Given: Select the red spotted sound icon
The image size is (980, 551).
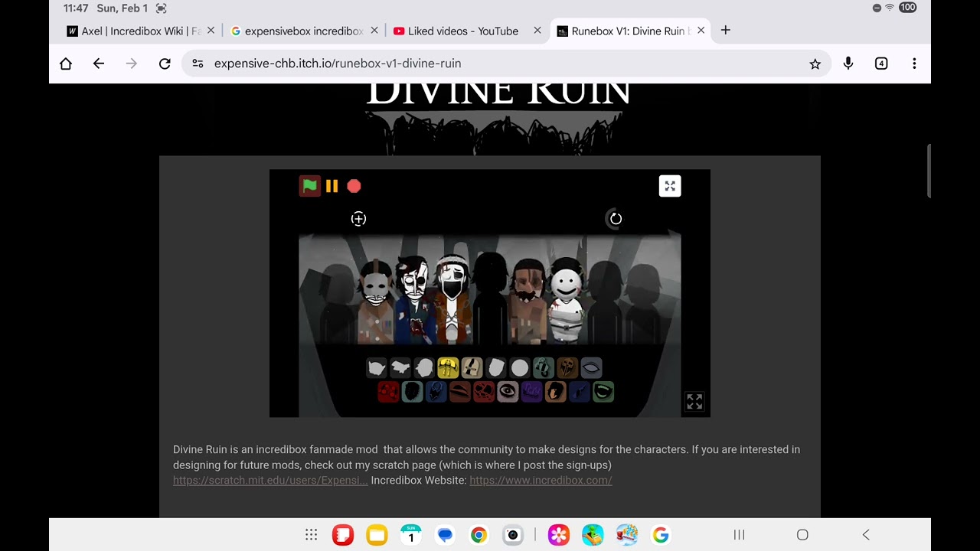Looking at the screenshot, I should pos(388,392).
